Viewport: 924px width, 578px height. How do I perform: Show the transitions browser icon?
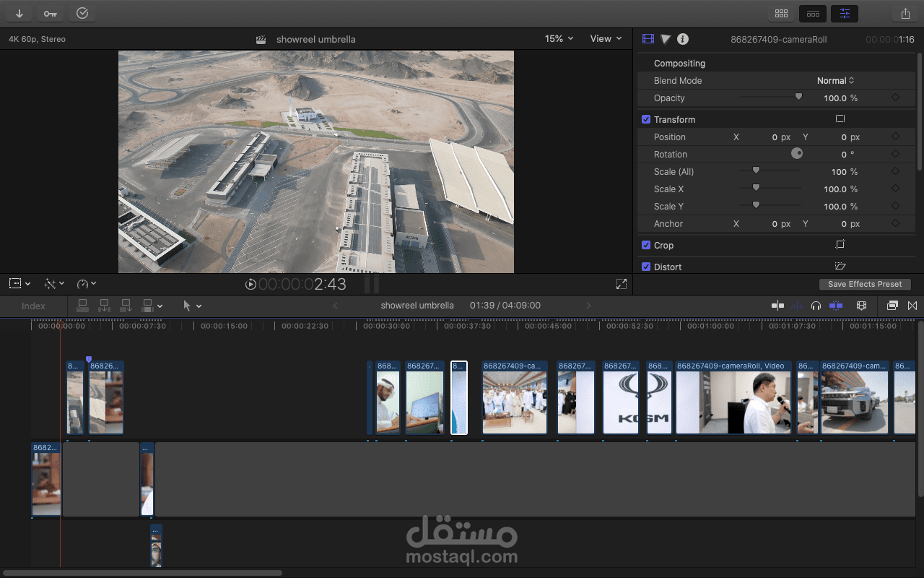click(912, 306)
